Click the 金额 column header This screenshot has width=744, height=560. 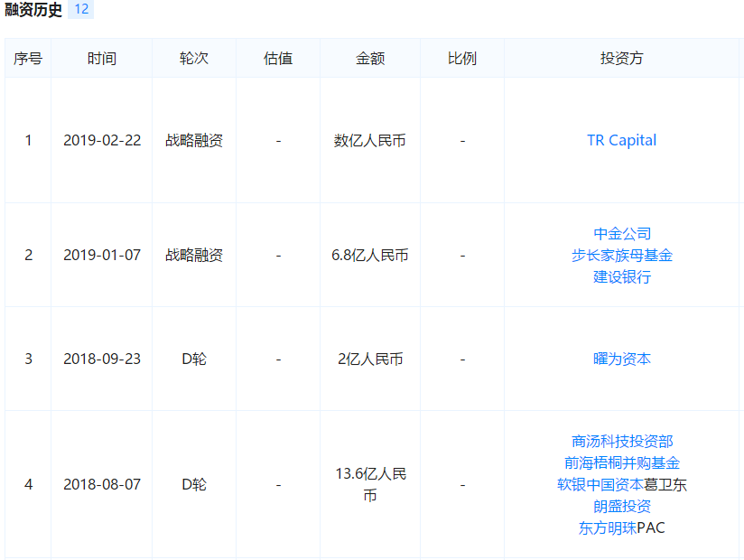370,59
